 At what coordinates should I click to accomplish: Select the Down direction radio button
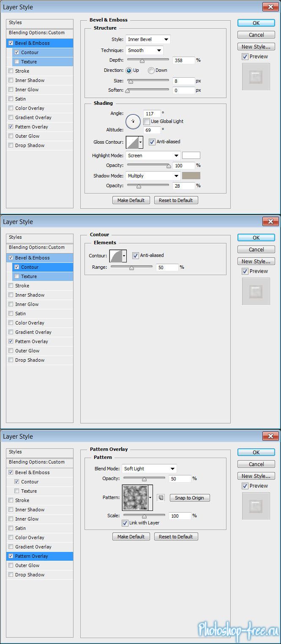click(x=151, y=71)
